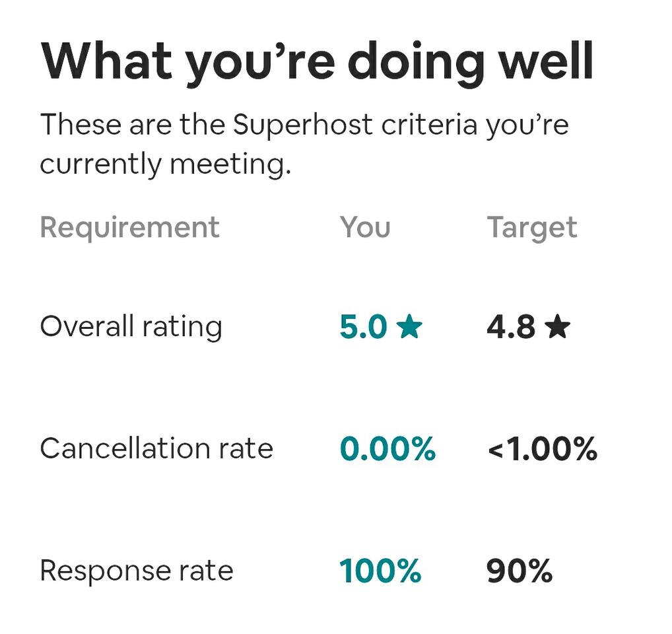The image size is (672, 634).
Task: Click the teal star next to 5.0
Action: [409, 326]
